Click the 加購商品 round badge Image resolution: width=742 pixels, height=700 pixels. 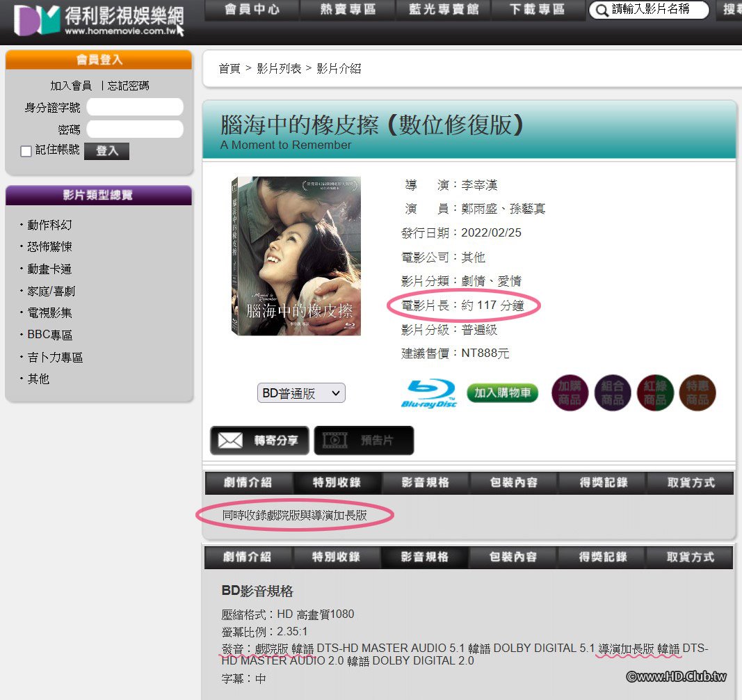coord(570,392)
